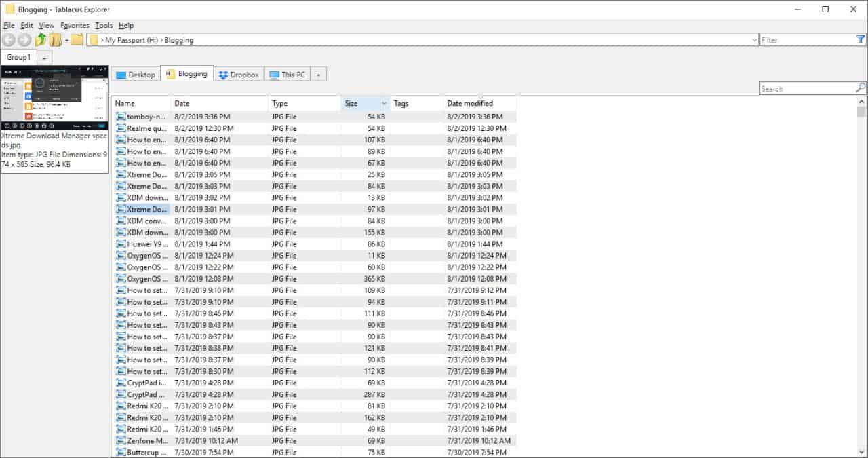
Task: Click the My Passport (H:) breadcrumb folder icon
Action: click(x=94, y=39)
